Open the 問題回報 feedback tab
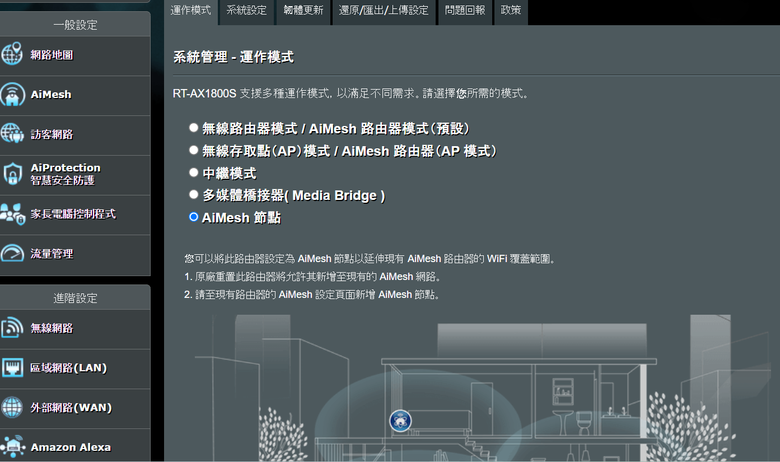 [465, 11]
